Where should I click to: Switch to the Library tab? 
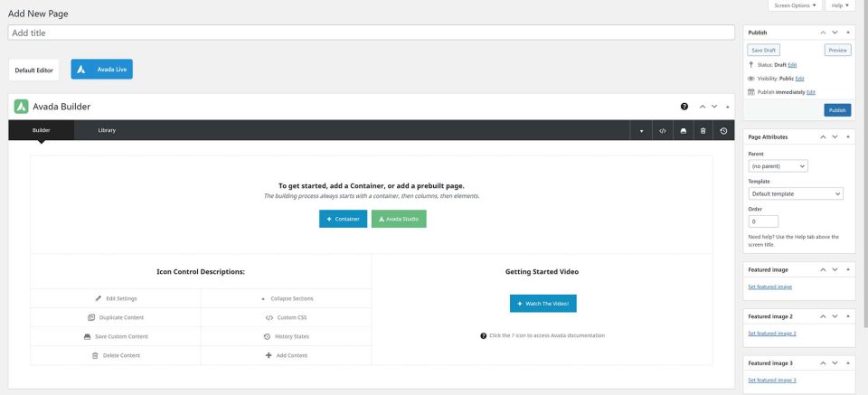[x=107, y=130]
